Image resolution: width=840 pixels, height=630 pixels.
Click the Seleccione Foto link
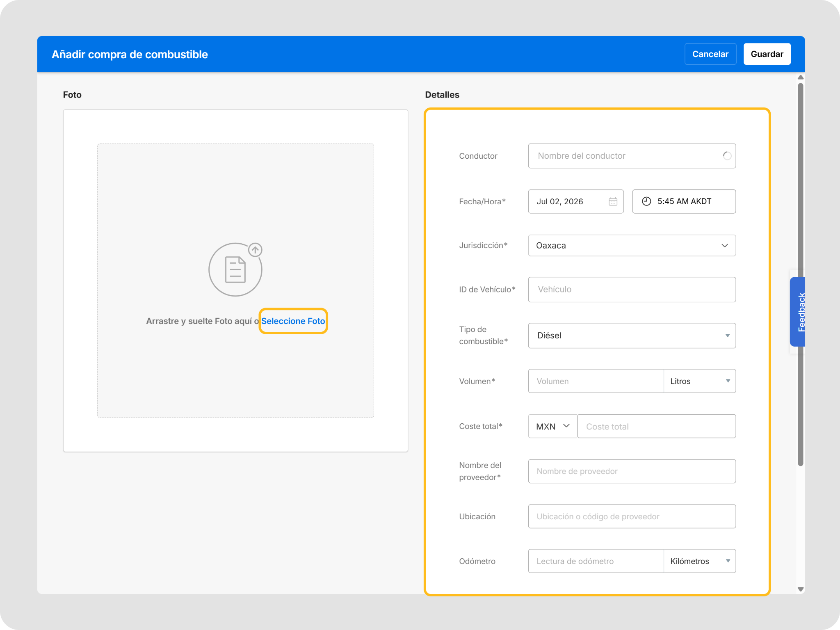pyautogui.click(x=293, y=321)
